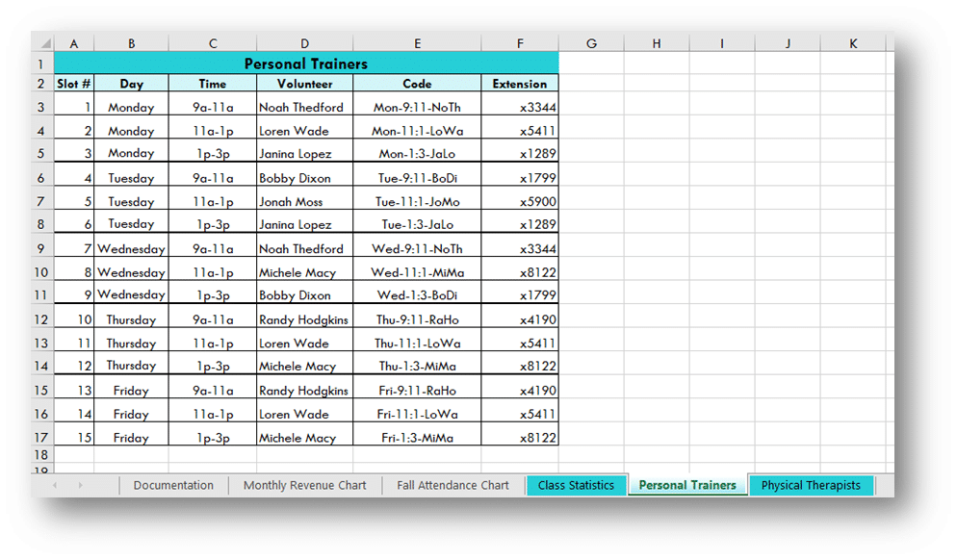Select cell with code Thu-11:1-LoWa
957x560 pixels.
tap(417, 340)
